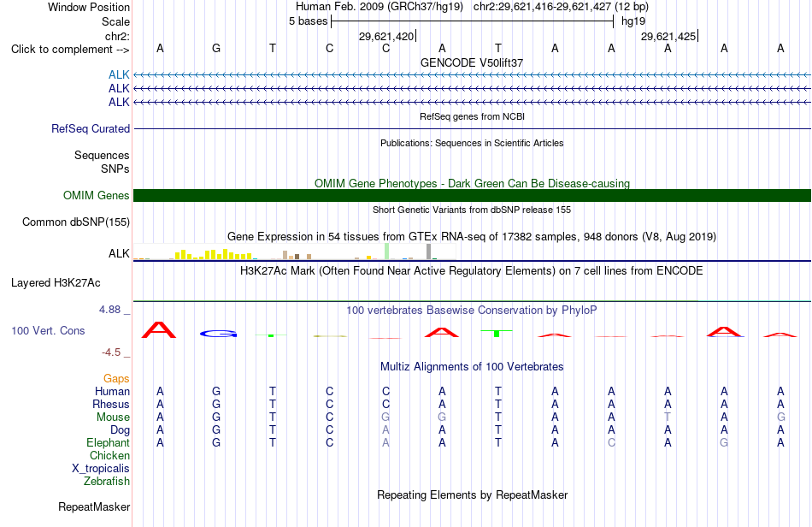The image size is (812, 527).
Task: Open the Repeating Elements by RepeatMasker title
Action: click(472, 494)
